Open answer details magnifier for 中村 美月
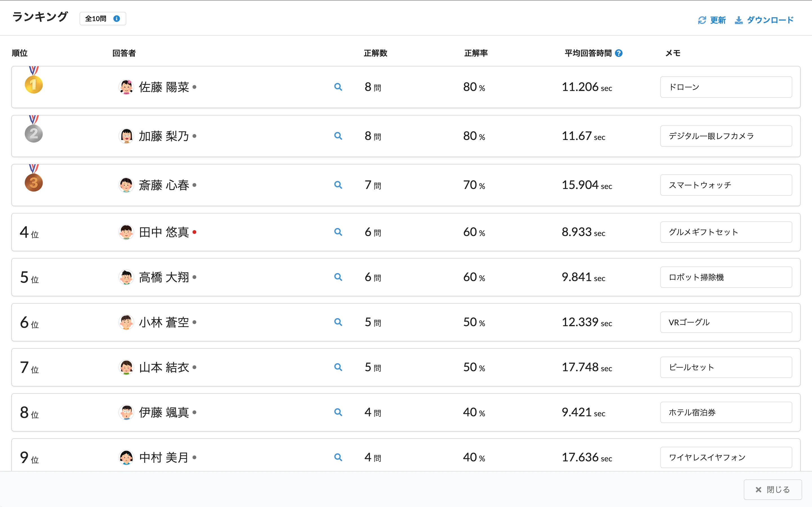This screenshot has width=812, height=507. point(338,457)
